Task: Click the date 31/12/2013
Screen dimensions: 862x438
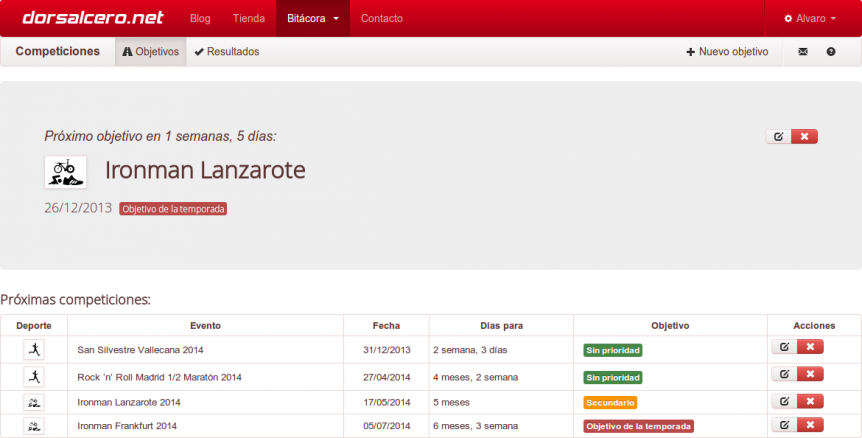Action: click(386, 350)
